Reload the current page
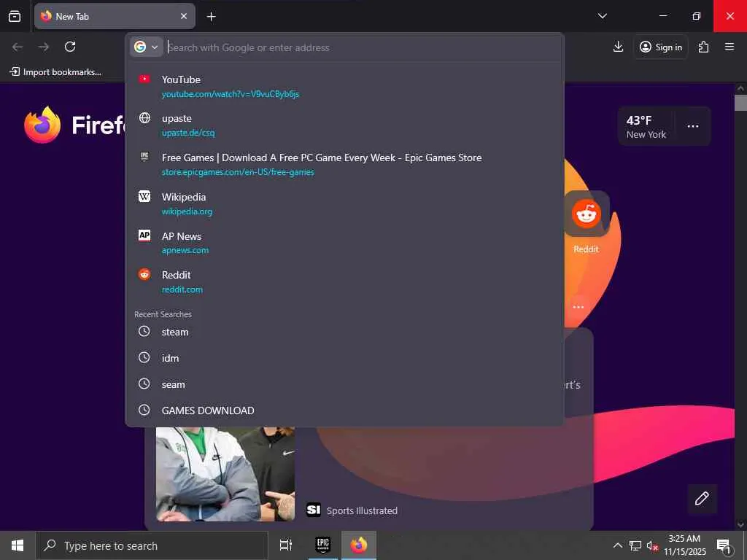Image resolution: width=747 pixels, height=560 pixels. click(70, 47)
